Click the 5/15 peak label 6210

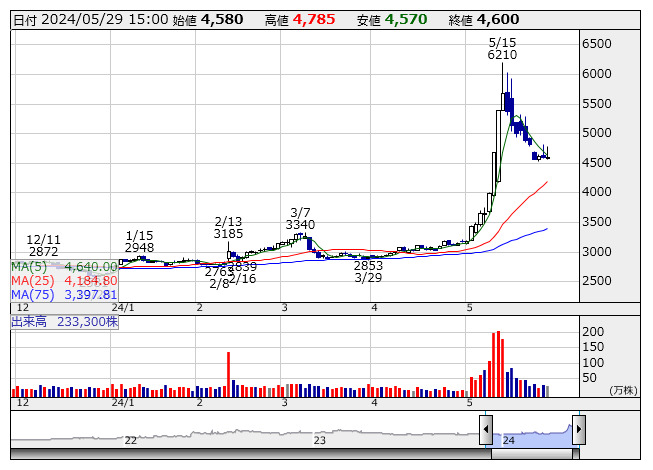(x=502, y=56)
